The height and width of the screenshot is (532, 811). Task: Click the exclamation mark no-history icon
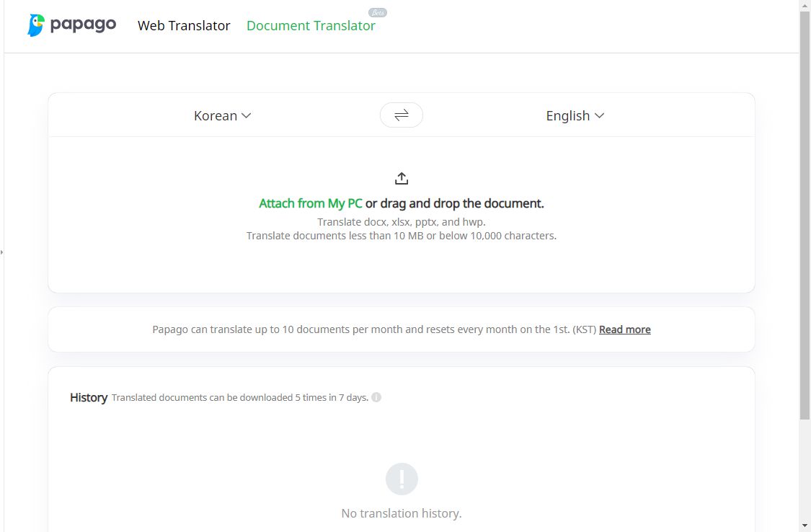[x=402, y=479]
